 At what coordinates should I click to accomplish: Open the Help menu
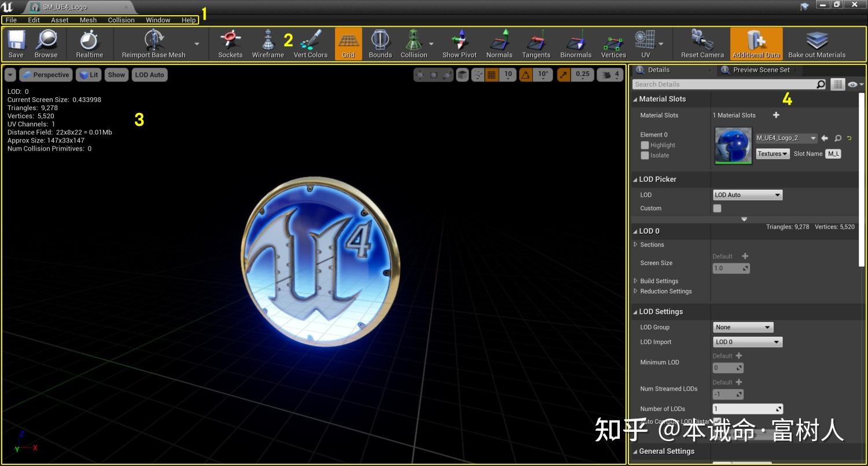(x=189, y=20)
